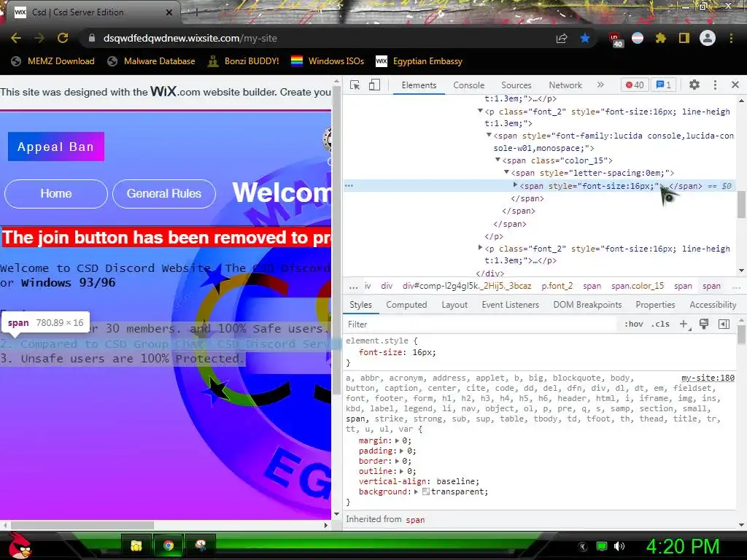Open the Malware Database bookmark
This screenshot has height=560, width=747.
tap(151, 61)
